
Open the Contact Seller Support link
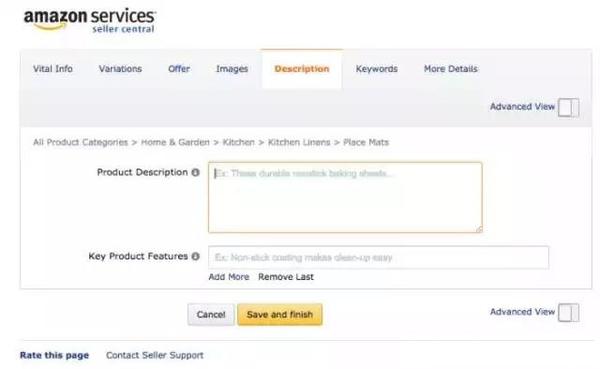pos(155,355)
